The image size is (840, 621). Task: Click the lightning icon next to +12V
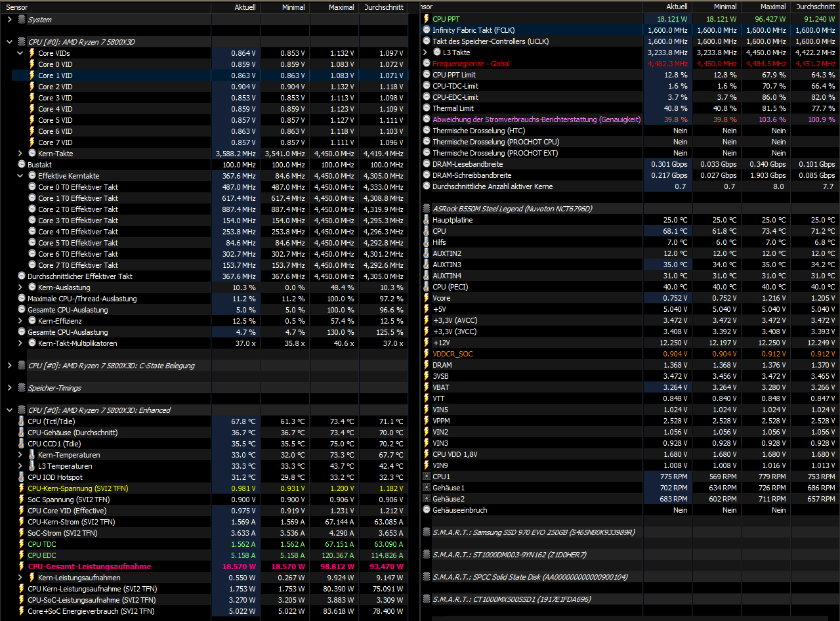click(427, 343)
